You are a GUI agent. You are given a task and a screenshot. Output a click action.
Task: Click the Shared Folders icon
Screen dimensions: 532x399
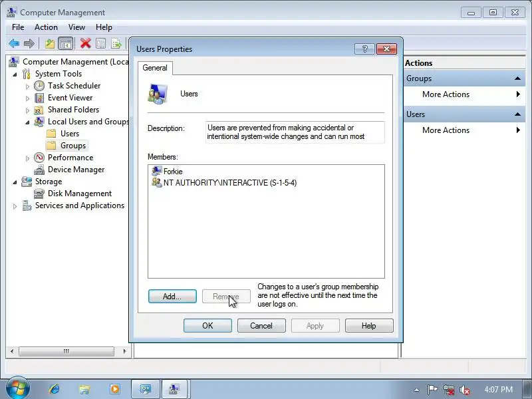39,110
